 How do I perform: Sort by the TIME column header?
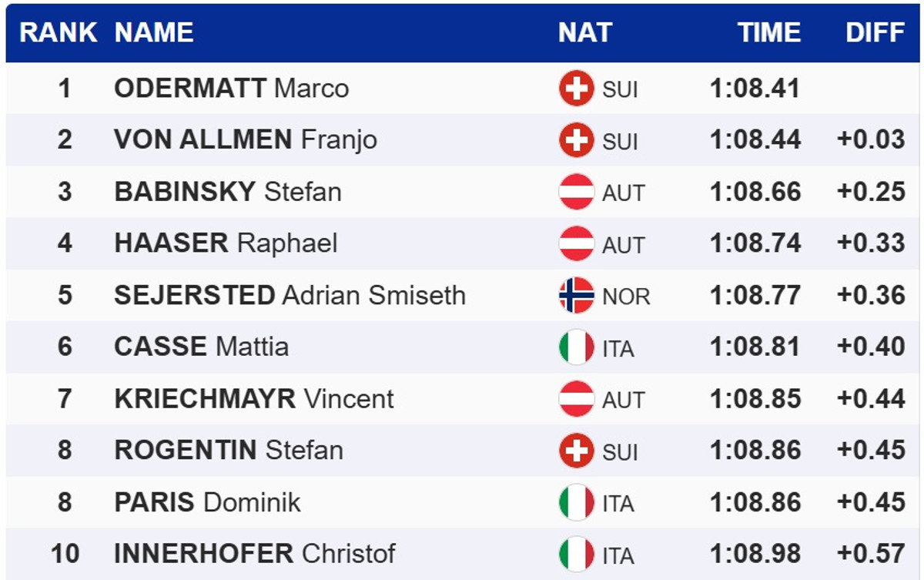(x=768, y=32)
